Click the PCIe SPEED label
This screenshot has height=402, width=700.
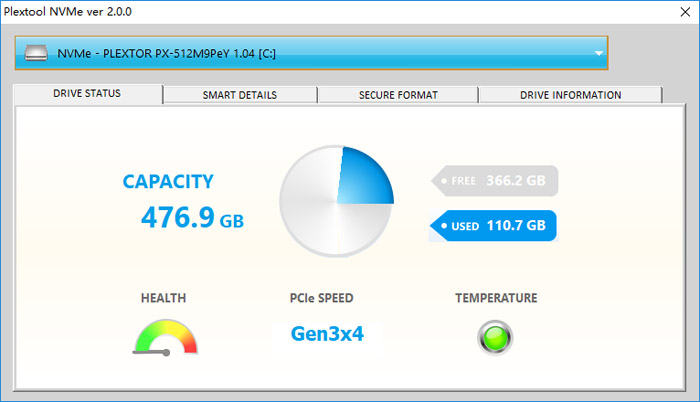[321, 298]
